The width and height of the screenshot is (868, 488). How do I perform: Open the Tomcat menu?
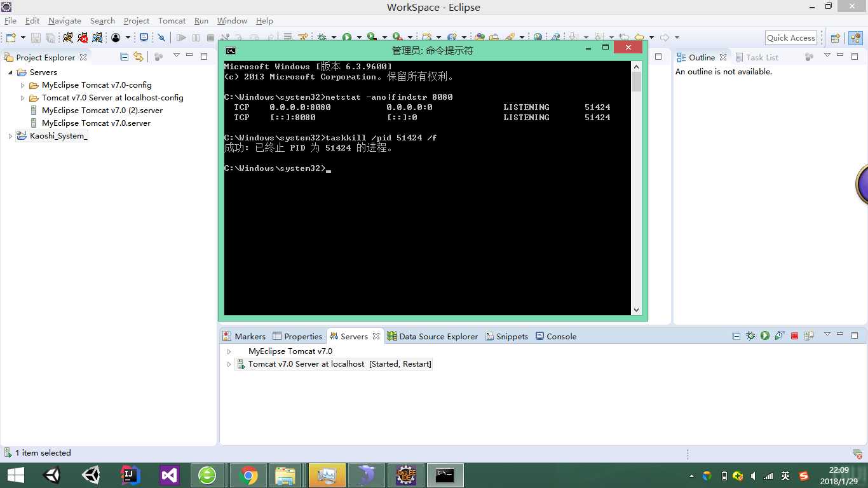tap(172, 21)
